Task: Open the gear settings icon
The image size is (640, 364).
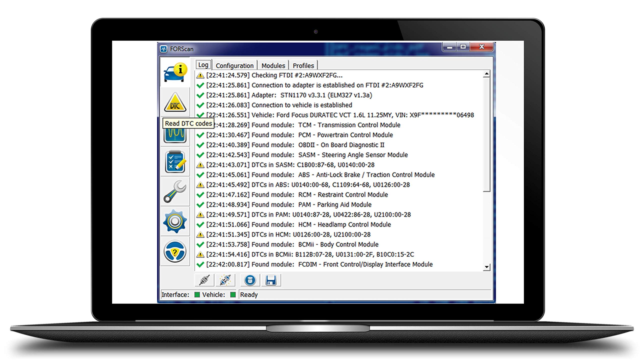Action: click(175, 221)
